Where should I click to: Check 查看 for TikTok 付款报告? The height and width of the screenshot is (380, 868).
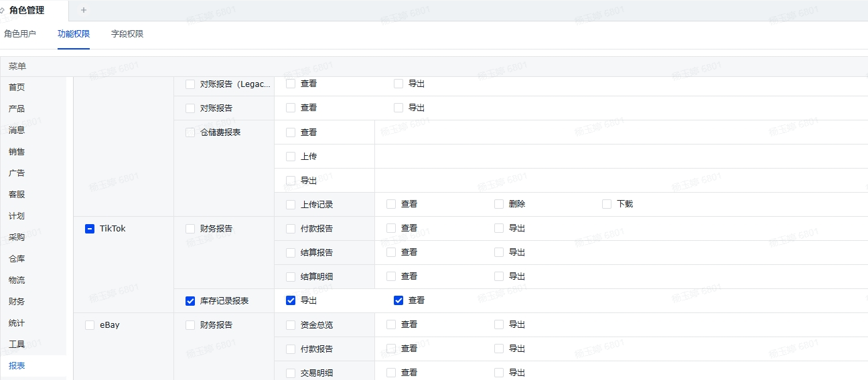(391, 228)
